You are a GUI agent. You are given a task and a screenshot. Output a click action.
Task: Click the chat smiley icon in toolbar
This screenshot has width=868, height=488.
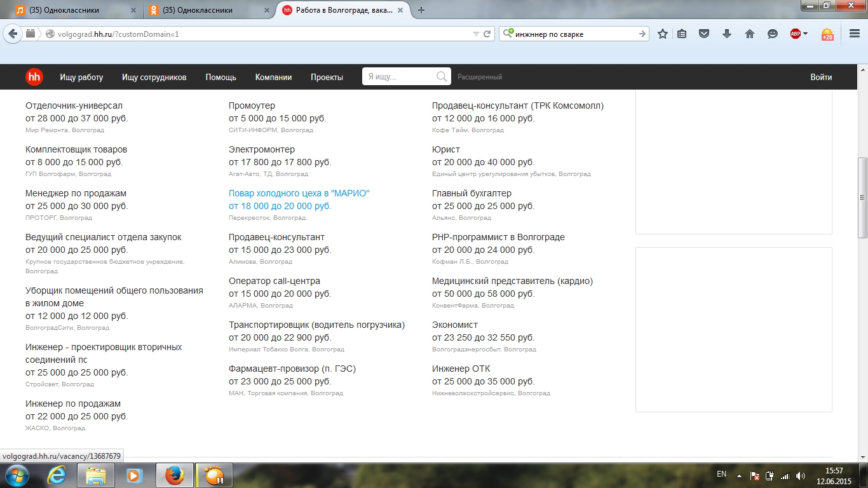coord(773,34)
